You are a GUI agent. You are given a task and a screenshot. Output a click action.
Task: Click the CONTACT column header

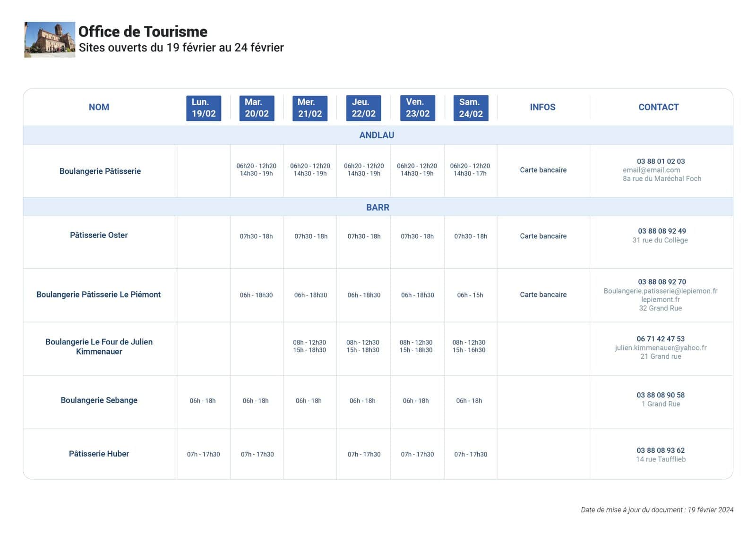[658, 107]
